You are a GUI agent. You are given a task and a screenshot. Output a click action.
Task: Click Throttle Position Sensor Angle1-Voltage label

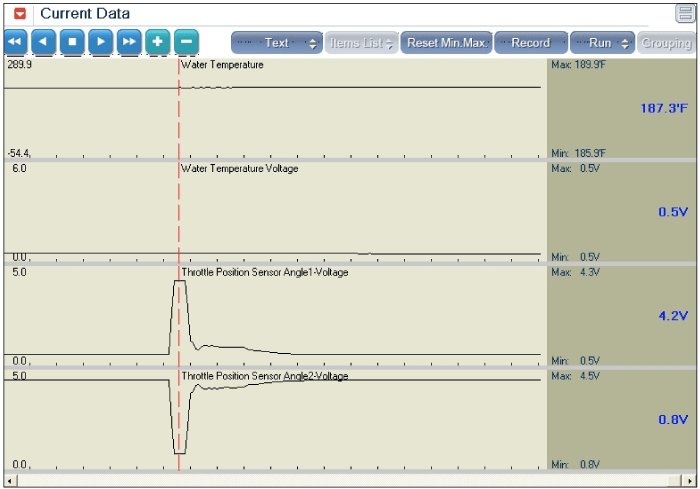(265, 272)
